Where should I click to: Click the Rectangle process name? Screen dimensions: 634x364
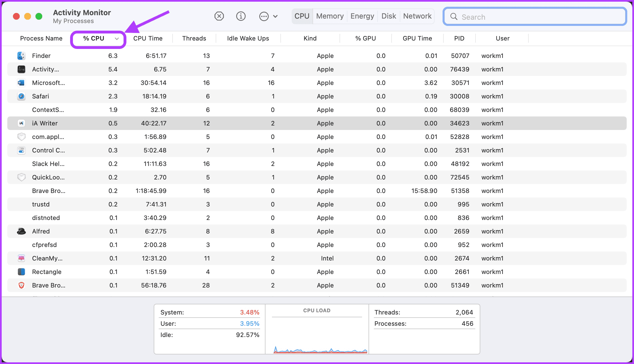47,272
